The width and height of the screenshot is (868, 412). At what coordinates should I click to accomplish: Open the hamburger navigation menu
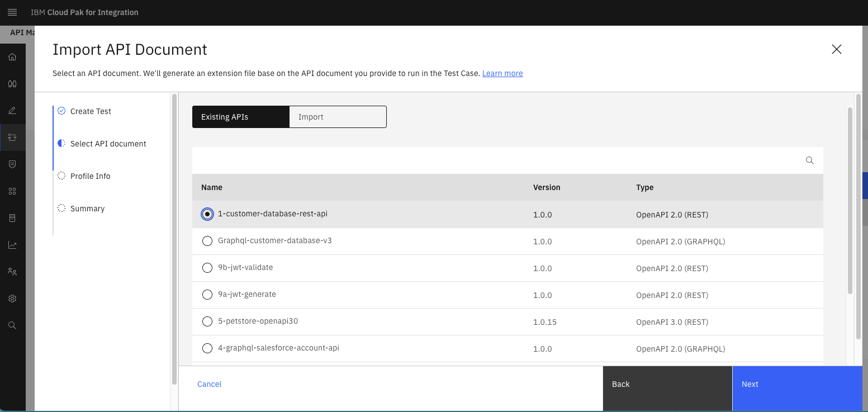(x=12, y=12)
